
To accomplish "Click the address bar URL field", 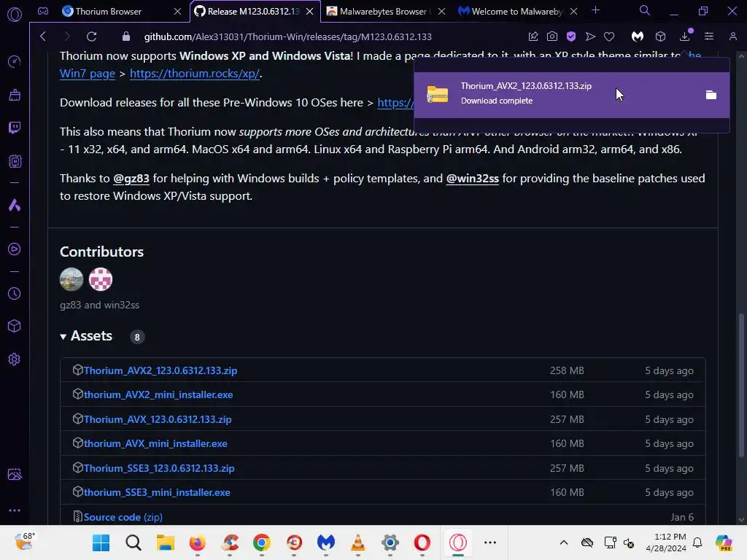I will click(287, 36).
